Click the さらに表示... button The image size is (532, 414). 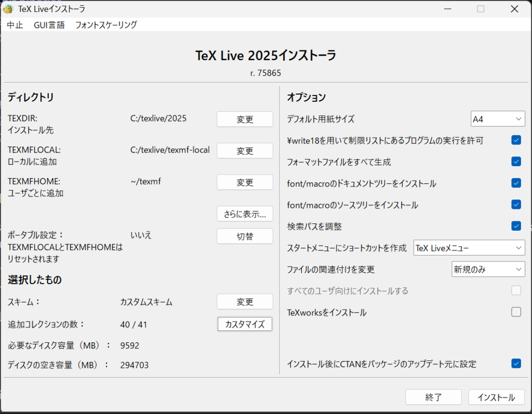(245, 213)
